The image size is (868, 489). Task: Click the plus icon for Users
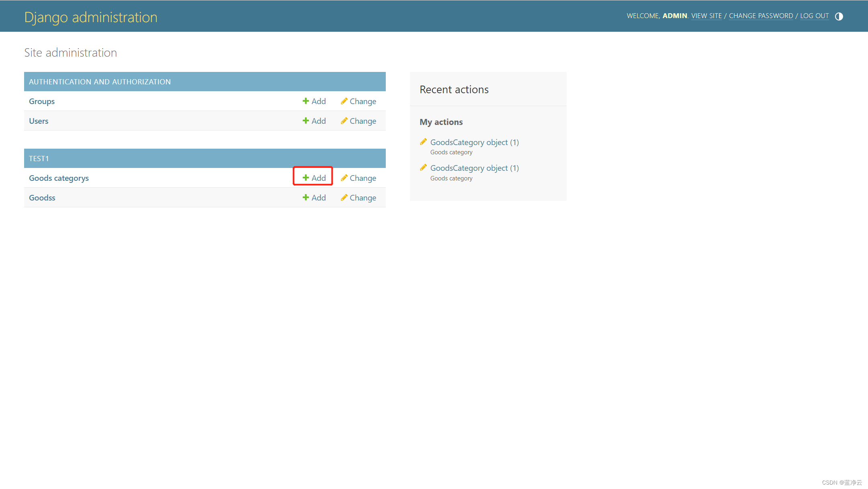[x=306, y=121]
